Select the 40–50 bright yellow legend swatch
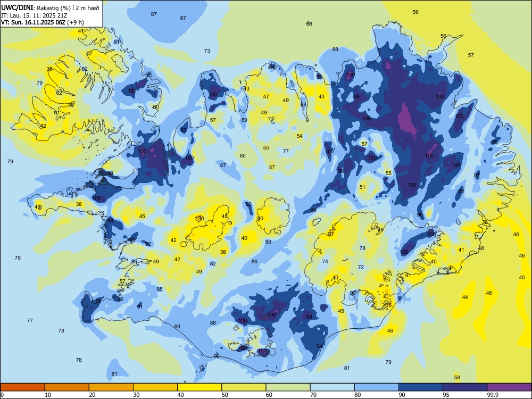532x399 pixels. pyautogui.click(x=199, y=387)
